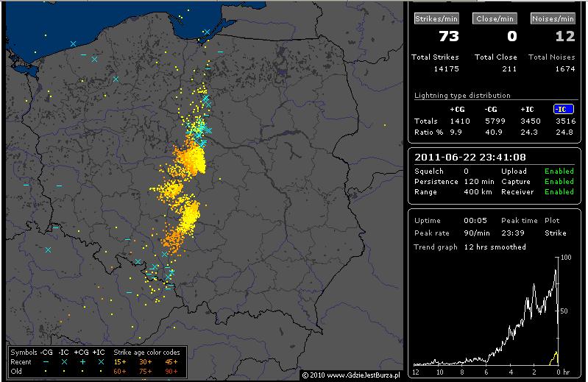588x382 pixels.
Task: Change the Plot Strike setting
Action: click(x=555, y=233)
